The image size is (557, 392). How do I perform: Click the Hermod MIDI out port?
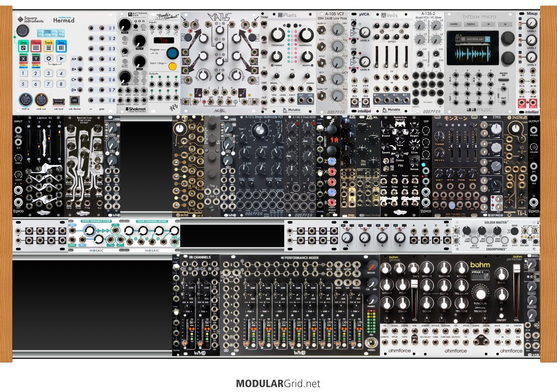(x=41, y=100)
